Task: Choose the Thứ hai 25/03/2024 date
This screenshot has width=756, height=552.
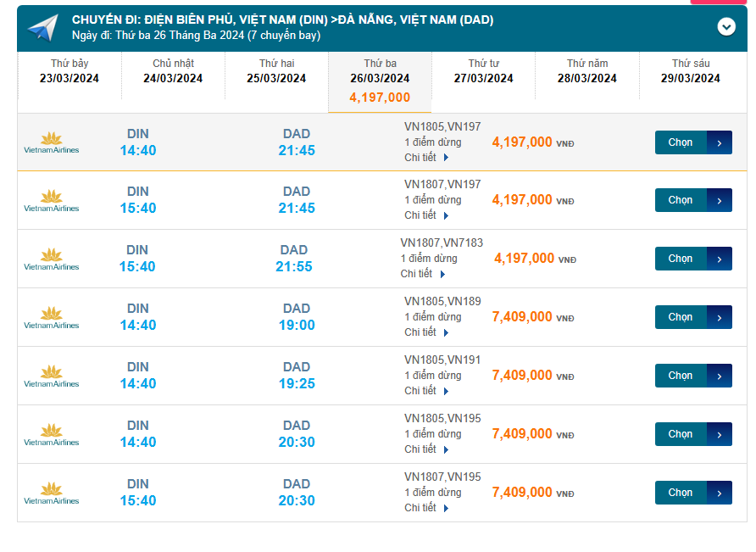Action: 276,71
